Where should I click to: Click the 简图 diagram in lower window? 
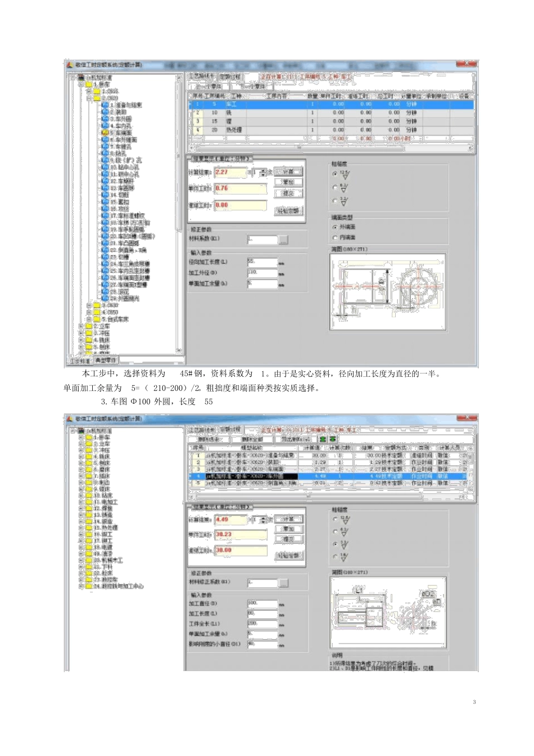point(388,611)
